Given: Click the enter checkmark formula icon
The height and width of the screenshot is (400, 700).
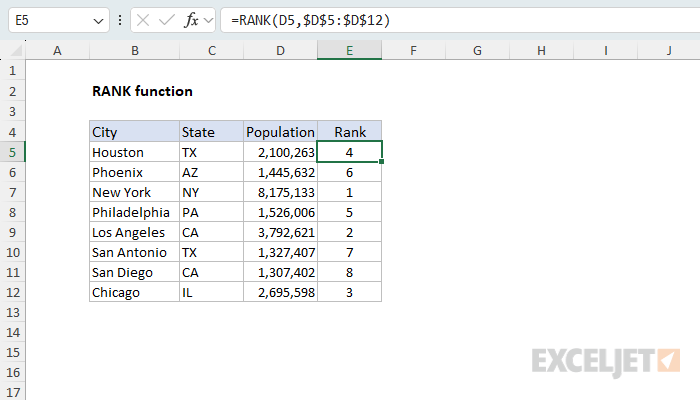Looking at the screenshot, I should 167,20.
